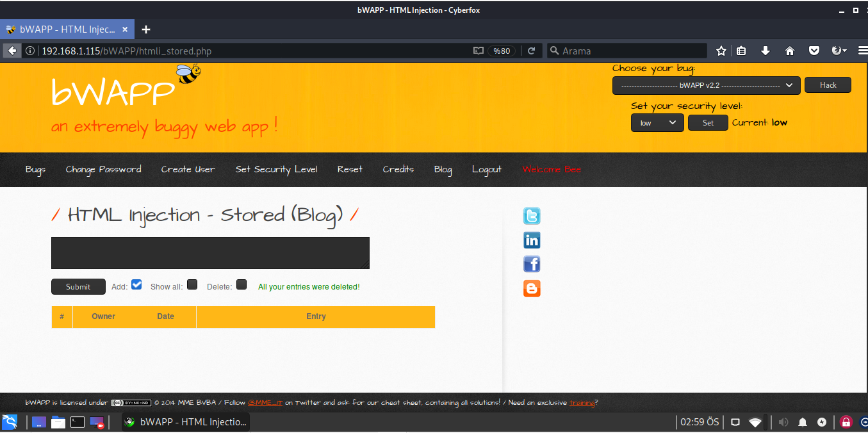Click the Facebook icon in the sidebar
Viewport: 868px width, 433px height.
tap(532, 264)
